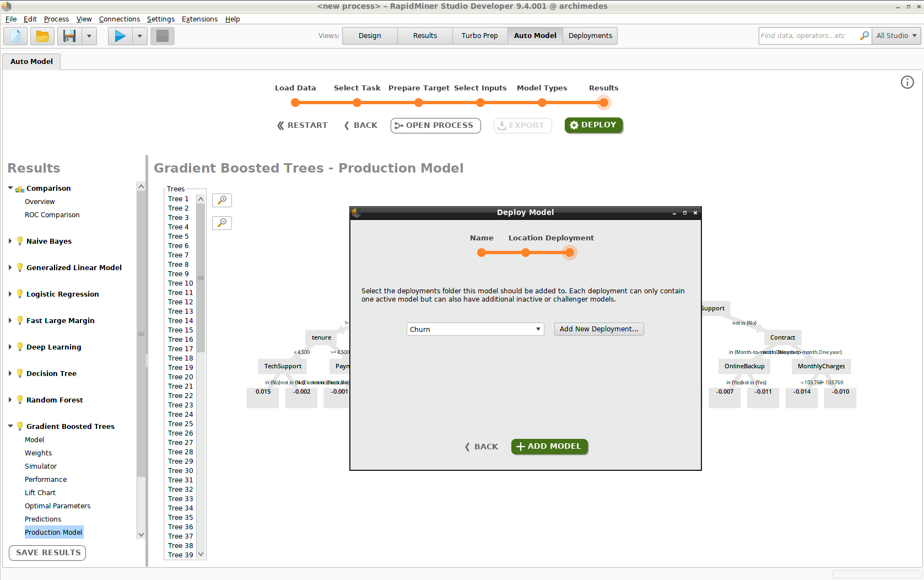Screen dimensions: 924x580
Task: Open the save options dropdown arrow
Action: (89, 36)
